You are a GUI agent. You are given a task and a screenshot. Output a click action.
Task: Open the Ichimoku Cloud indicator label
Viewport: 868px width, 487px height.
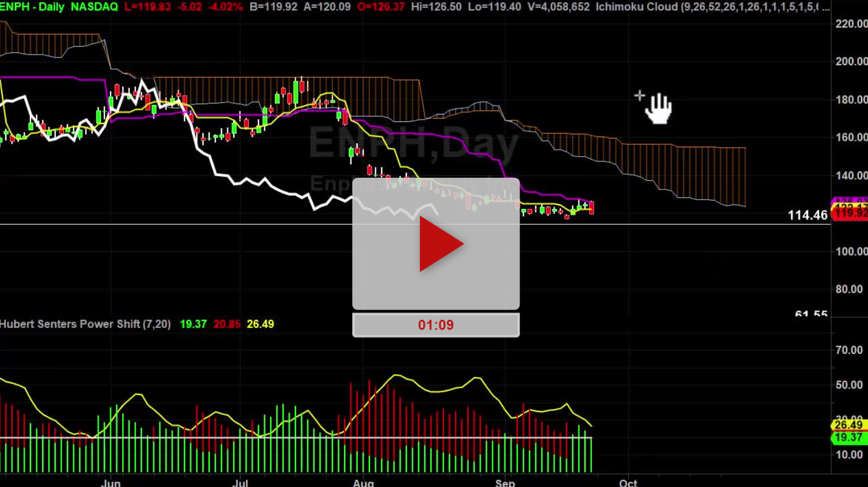713,7
